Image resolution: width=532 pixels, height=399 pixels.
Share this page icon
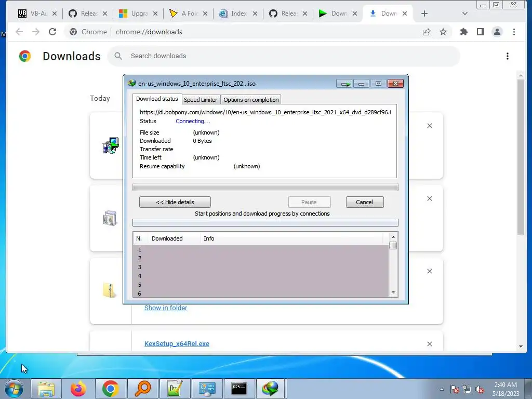pos(427,32)
